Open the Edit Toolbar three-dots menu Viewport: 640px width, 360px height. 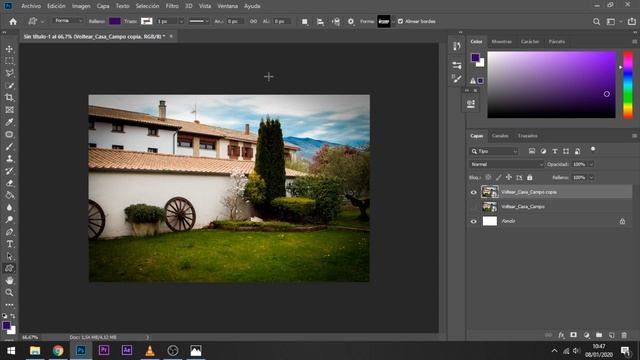click(9, 304)
